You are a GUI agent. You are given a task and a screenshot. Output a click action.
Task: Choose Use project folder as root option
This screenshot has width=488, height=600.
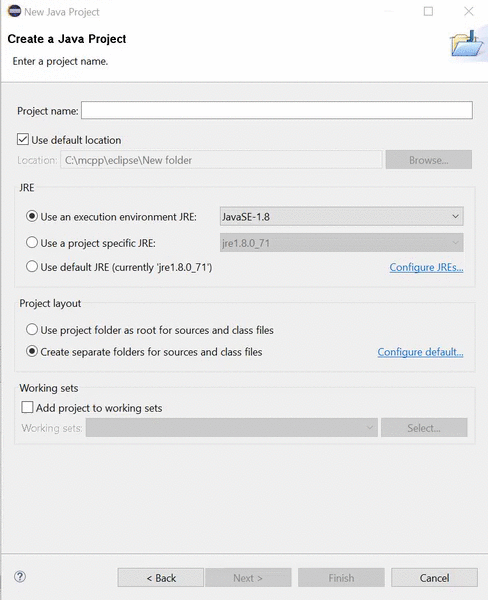pyautogui.click(x=32, y=329)
